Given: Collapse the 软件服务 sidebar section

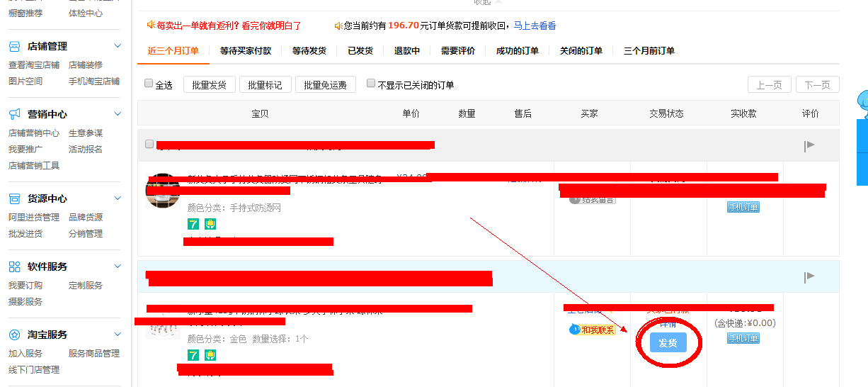Looking at the screenshot, I should (x=118, y=267).
